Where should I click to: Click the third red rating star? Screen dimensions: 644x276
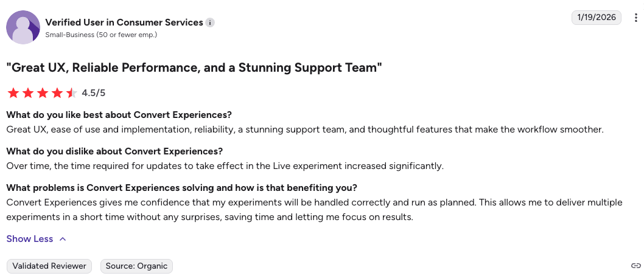pyautogui.click(x=42, y=93)
